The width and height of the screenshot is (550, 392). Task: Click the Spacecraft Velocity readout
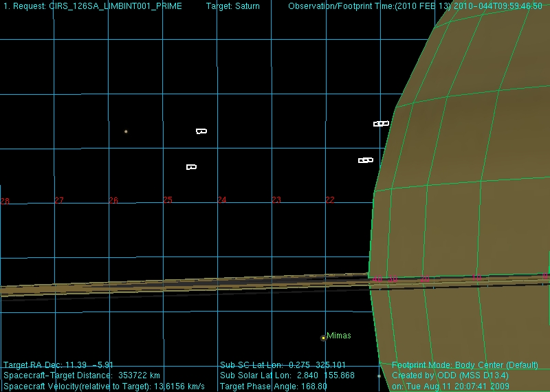104,386
